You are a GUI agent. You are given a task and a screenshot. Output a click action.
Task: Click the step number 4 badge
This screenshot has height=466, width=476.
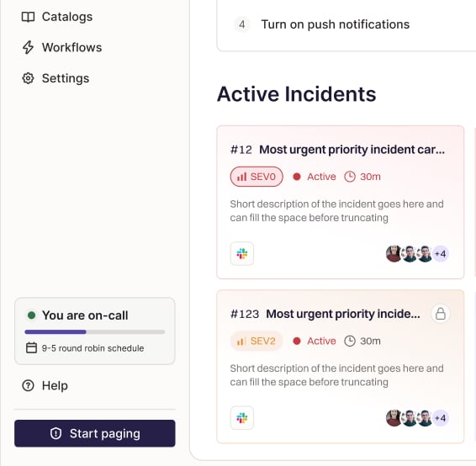tap(242, 24)
